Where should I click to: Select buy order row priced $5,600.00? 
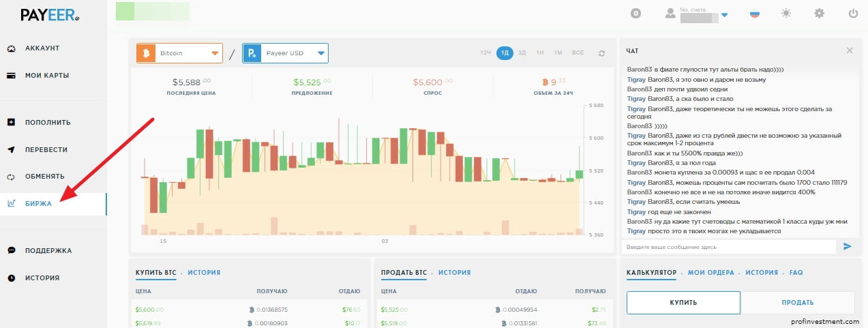[x=248, y=310]
